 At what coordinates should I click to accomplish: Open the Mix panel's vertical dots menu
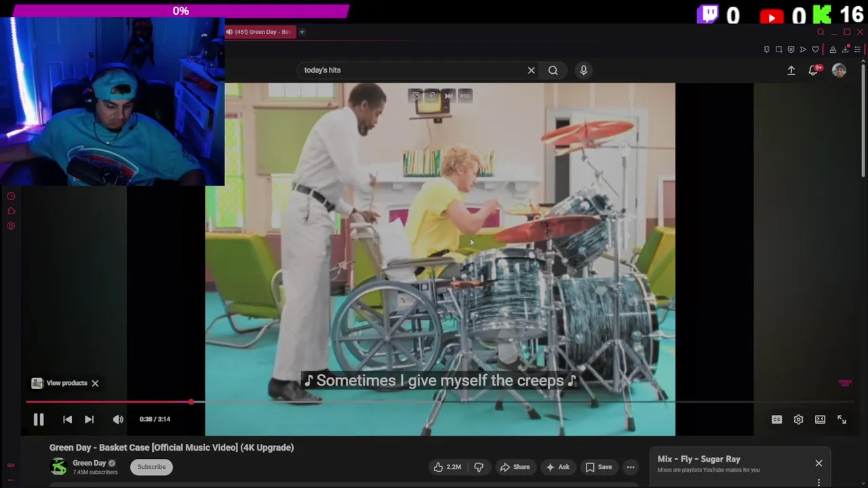point(818,483)
